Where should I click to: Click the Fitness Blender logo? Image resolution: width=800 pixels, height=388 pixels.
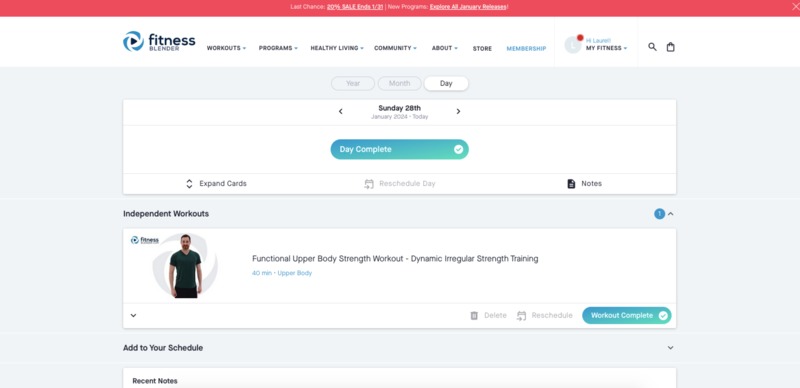(159, 42)
